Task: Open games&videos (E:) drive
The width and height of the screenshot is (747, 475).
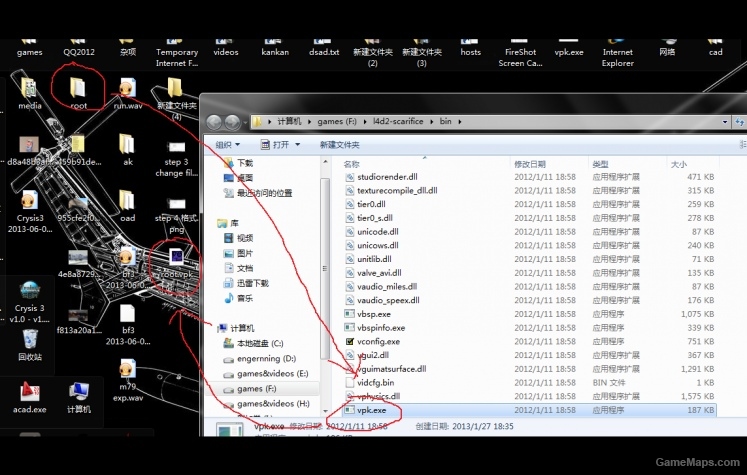Action: point(266,374)
